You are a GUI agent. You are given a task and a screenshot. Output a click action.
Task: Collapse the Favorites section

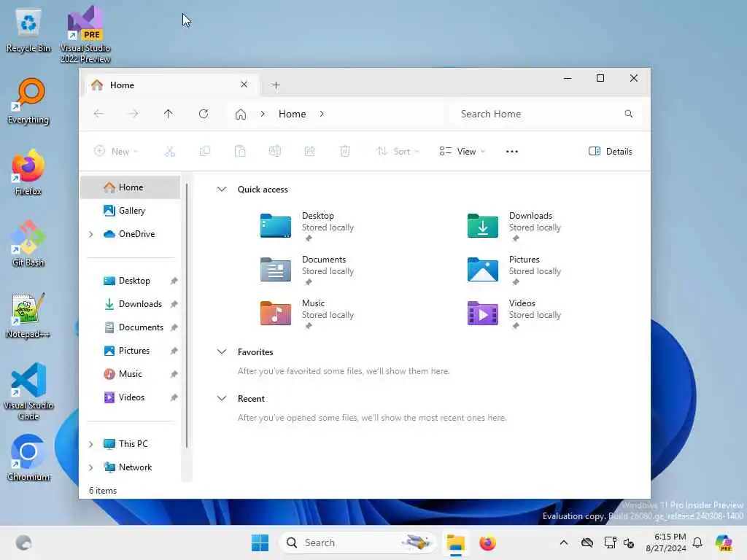coord(222,352)
